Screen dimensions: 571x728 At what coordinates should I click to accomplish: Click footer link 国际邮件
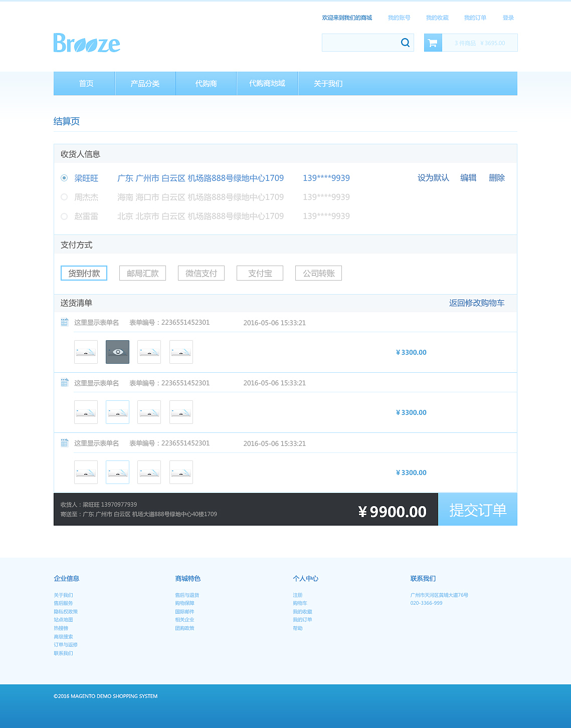click(184, 612)
